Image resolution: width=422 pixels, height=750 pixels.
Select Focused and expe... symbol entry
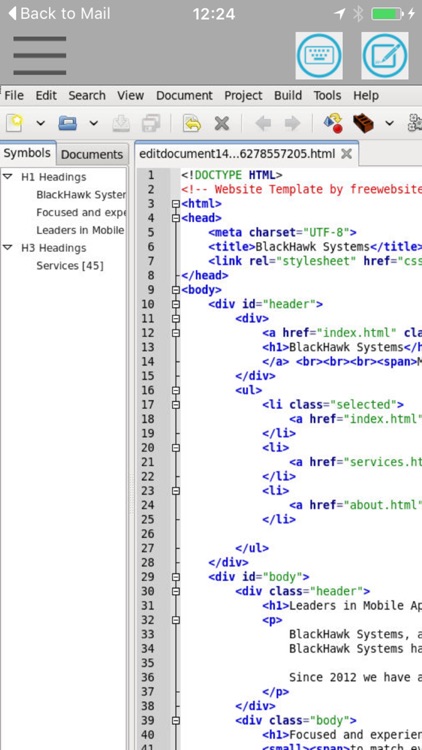[x=81, y=212]
